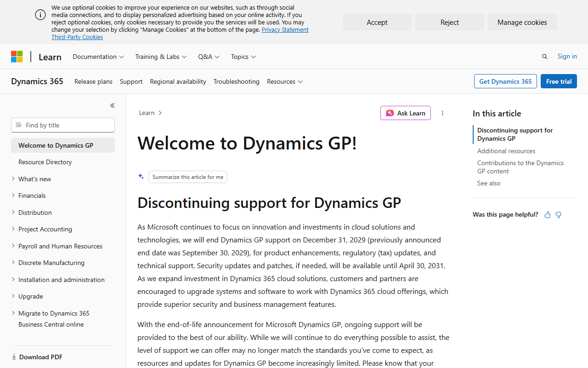Click the Manage cookies button
The height and width of the screenshot is (368, 588).
coord(522,22)
